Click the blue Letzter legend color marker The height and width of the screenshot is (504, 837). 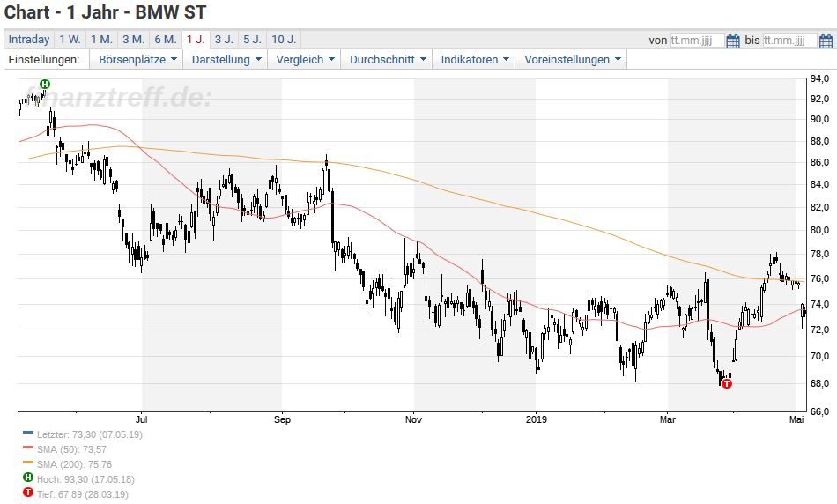point(28,433)
